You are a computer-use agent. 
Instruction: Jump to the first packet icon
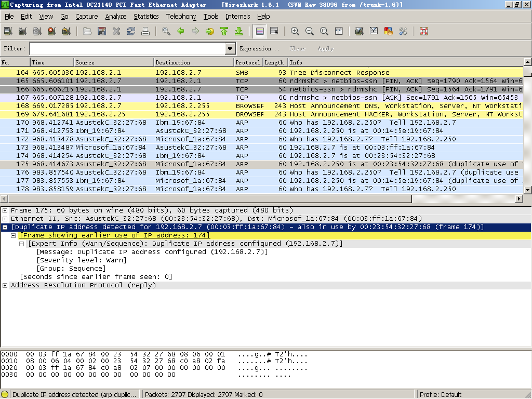pyautogui.click(x=224, y=31)
